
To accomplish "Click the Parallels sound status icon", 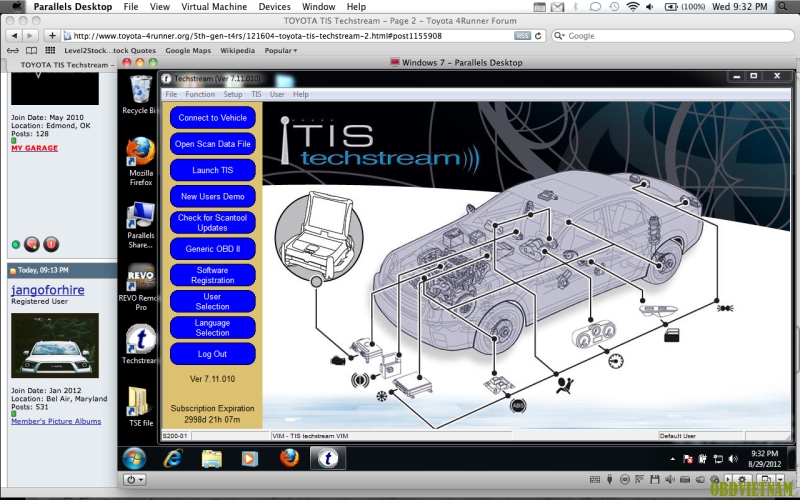I will coord(670,480).
